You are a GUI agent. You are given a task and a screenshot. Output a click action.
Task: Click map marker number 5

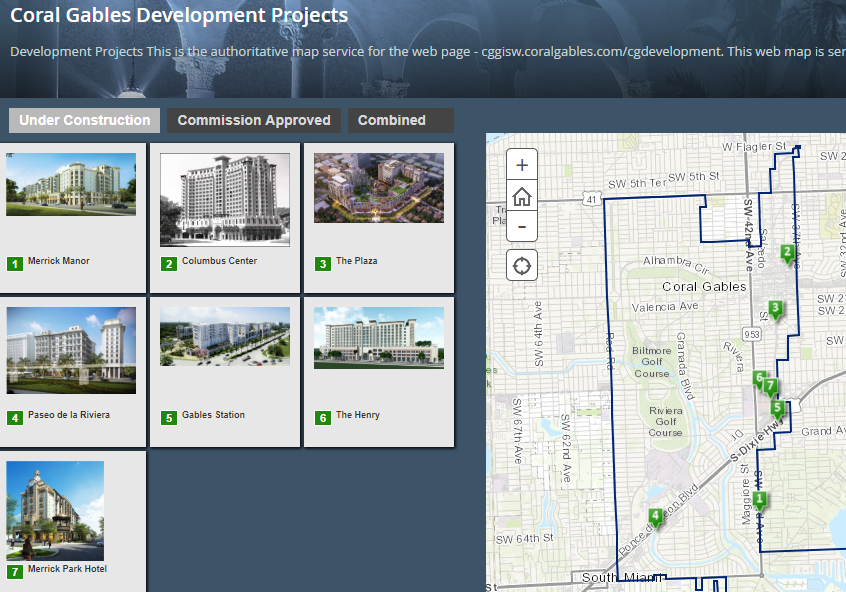[x=778, y=408]
